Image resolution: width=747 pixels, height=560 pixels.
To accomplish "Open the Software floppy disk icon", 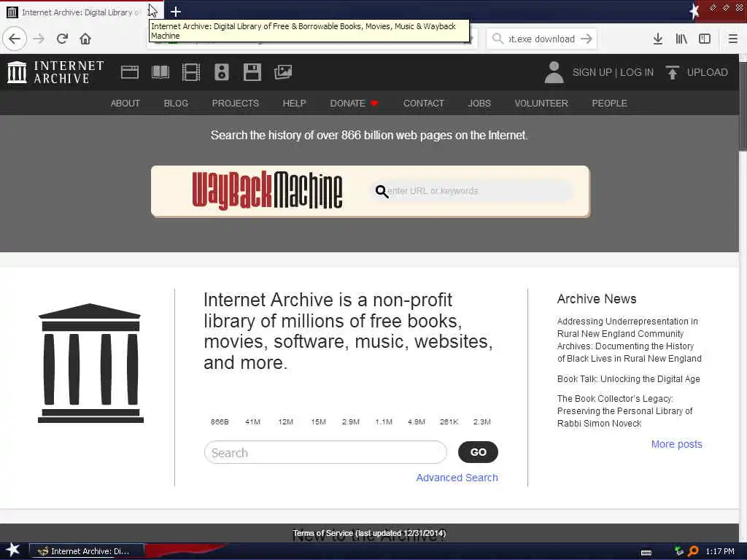I will 252,72.
